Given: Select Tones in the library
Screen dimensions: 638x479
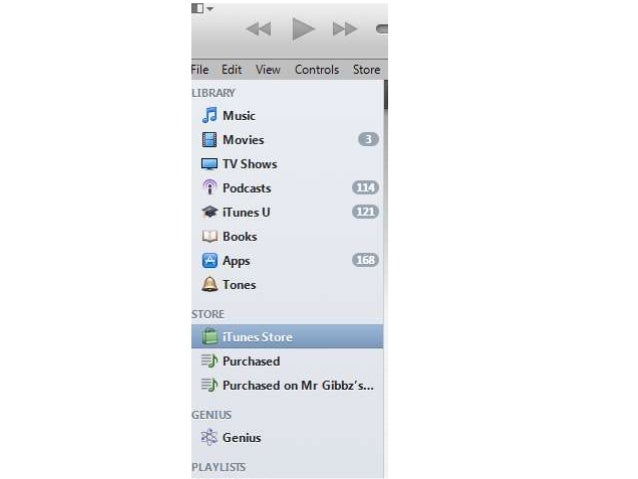Looking at the screenshot, I should click(x=287, y=284).
